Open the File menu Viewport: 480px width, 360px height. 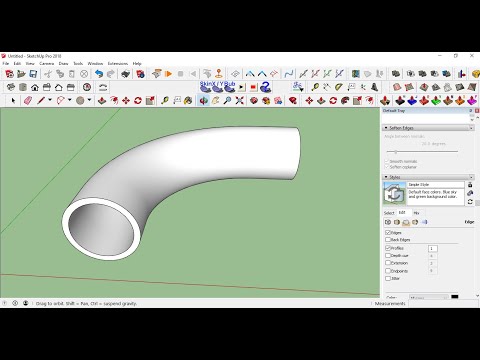[x=6, y=63]
